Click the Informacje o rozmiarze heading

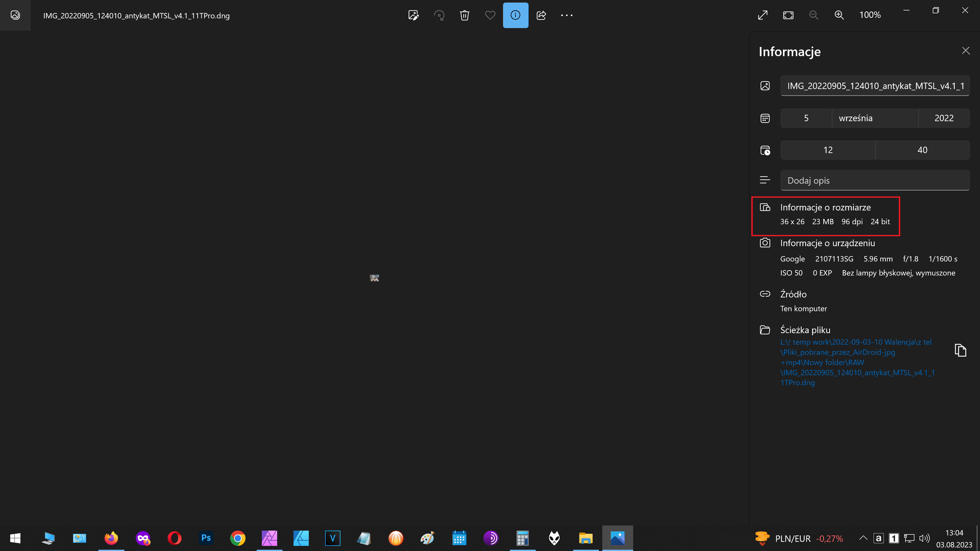(x=825, y=208)
